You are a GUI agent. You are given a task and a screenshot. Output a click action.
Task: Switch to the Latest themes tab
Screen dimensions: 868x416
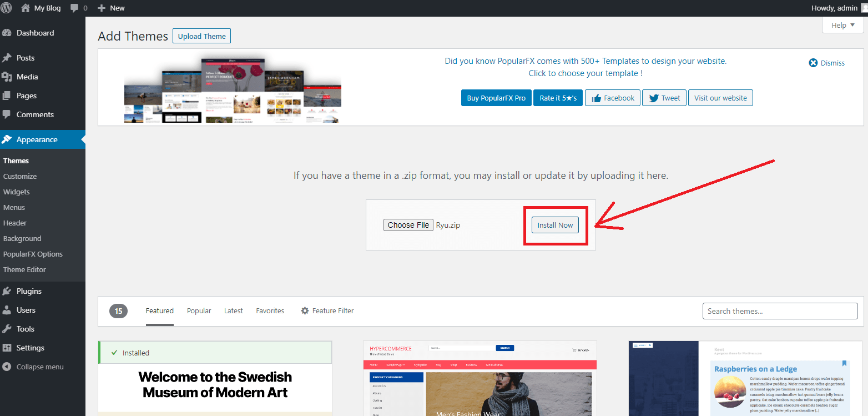pos(233,311)
